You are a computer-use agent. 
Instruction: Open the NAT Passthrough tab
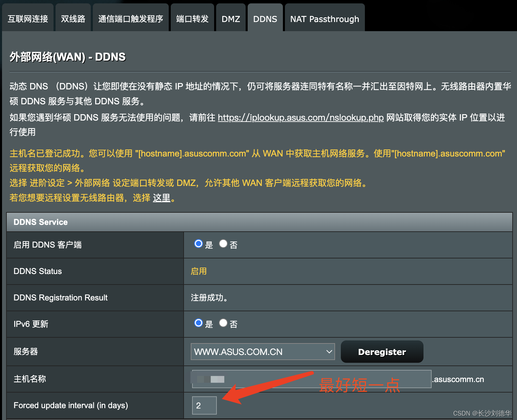click(x=325, y=18)
